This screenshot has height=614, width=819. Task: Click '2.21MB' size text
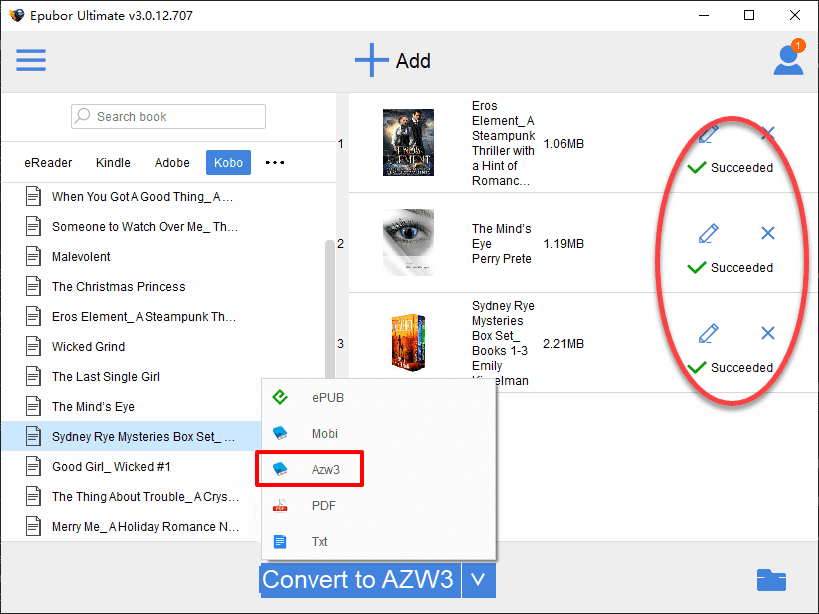point(564,344)
